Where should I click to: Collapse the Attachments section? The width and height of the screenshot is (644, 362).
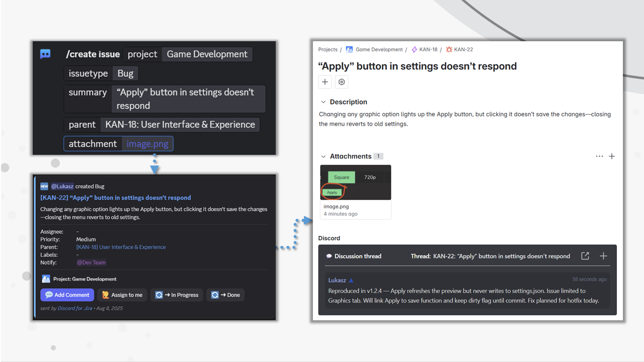pyautogui.click(x=324, y=156)
